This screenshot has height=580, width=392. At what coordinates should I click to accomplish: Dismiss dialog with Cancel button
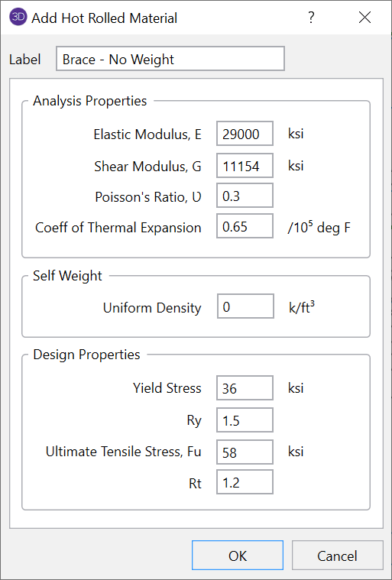click(337, 556)
